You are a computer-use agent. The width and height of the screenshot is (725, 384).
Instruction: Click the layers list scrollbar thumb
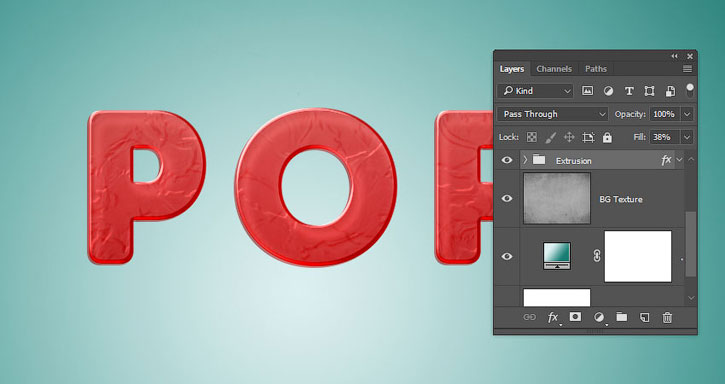click(691, 244)
